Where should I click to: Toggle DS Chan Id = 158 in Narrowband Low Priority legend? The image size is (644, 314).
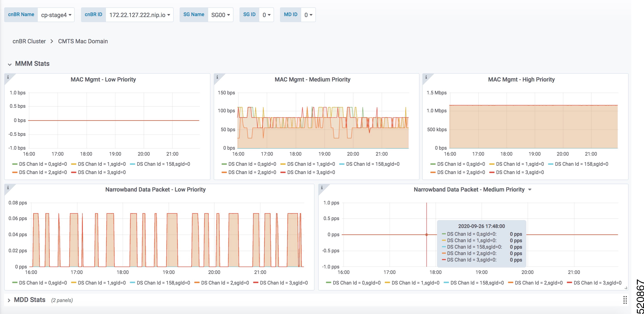click(163, 283)
